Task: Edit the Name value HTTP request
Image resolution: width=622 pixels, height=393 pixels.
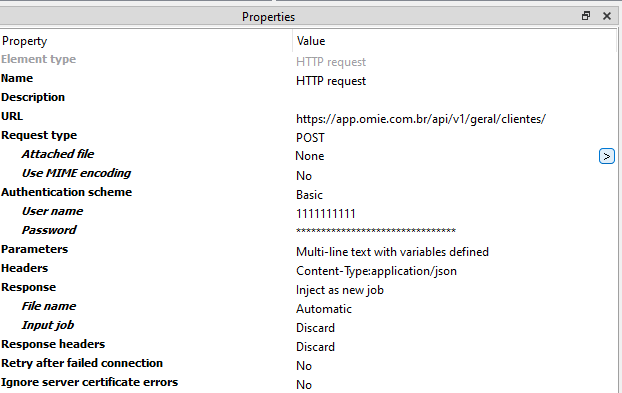Action: tap(331, 81)
